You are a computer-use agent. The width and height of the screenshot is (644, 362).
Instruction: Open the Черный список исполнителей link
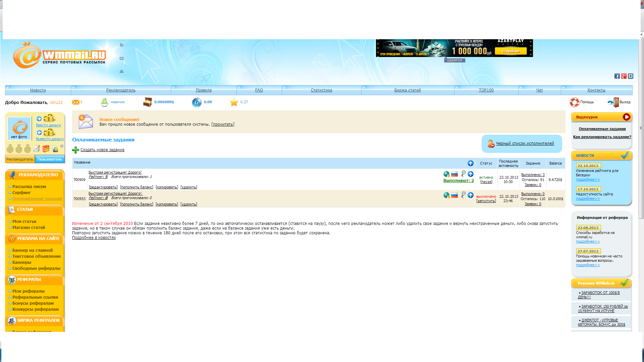tap(525, 143)
